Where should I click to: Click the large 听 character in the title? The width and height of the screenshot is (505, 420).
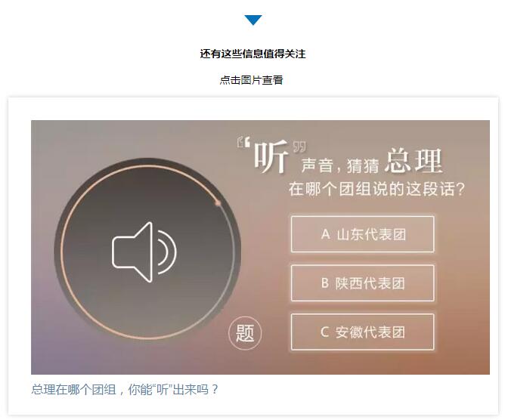coord(271,156)
